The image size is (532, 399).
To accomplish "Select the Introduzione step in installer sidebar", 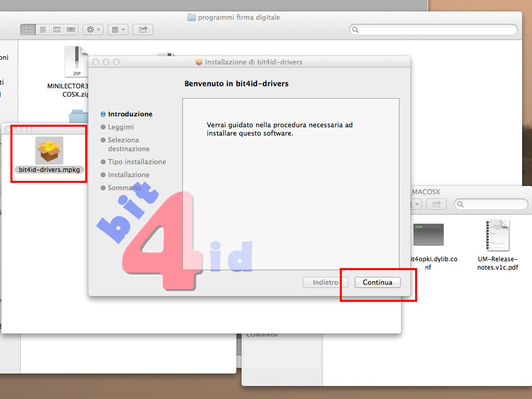I will tap(130, 114).
